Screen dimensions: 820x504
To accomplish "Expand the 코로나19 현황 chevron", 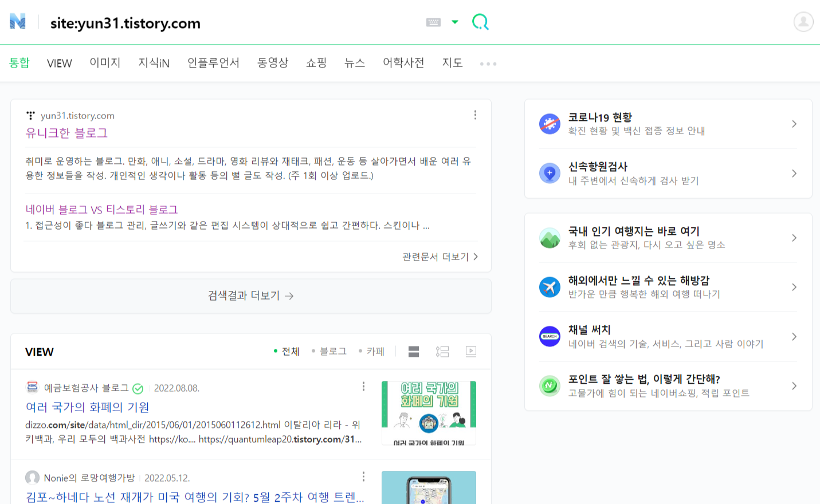I will point(794,124).
